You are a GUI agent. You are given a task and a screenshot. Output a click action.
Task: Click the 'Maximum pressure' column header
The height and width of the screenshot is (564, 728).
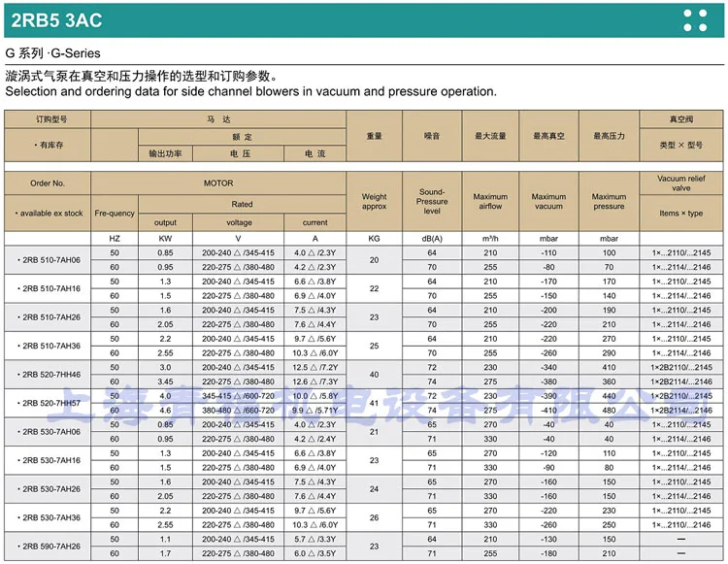click(609, 202)
